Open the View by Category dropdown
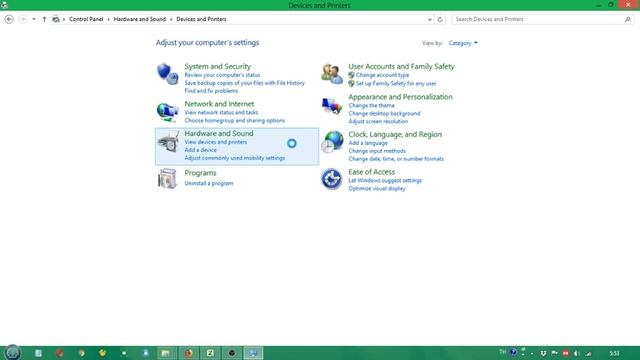 (x=463, y=43)
